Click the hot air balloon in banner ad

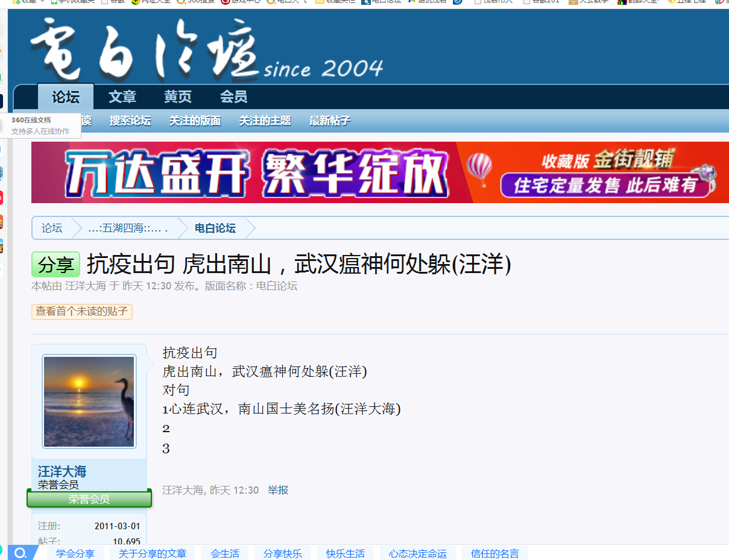tap(480, 168)
